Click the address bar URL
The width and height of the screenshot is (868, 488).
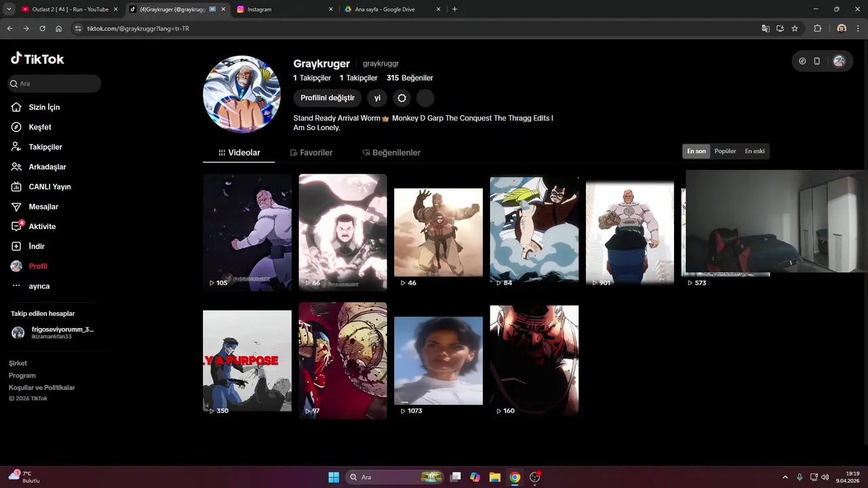pyautogui.click(x=138, y=28)
